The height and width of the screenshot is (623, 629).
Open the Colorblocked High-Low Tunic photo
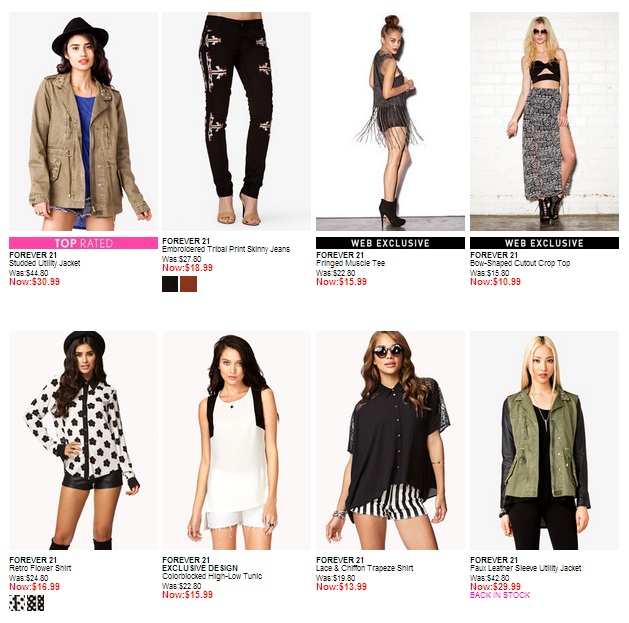[x=236, y=440]
